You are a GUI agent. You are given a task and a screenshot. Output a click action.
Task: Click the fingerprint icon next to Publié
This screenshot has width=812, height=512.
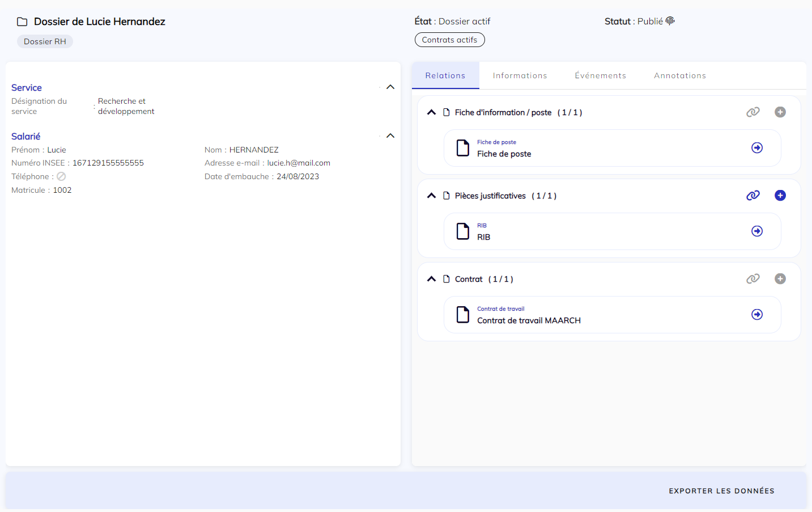tap(670, 21)
